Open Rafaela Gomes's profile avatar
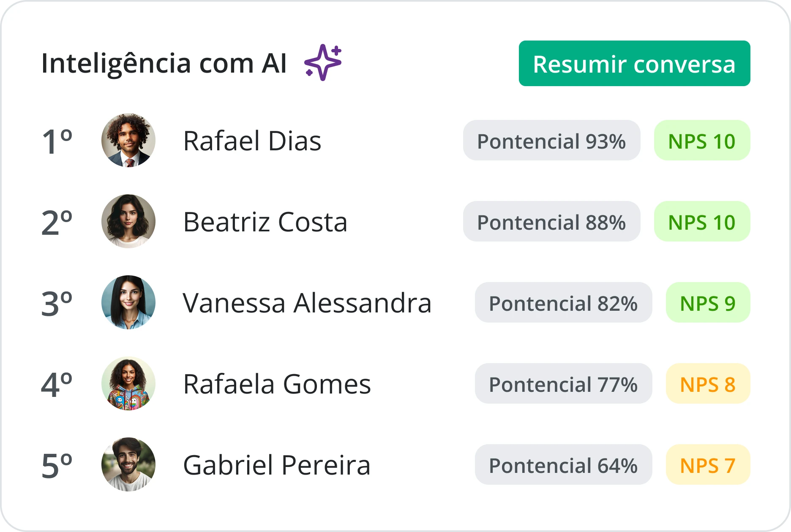The height and width of the screenshot is (532, 791). (x=129, y=383)
